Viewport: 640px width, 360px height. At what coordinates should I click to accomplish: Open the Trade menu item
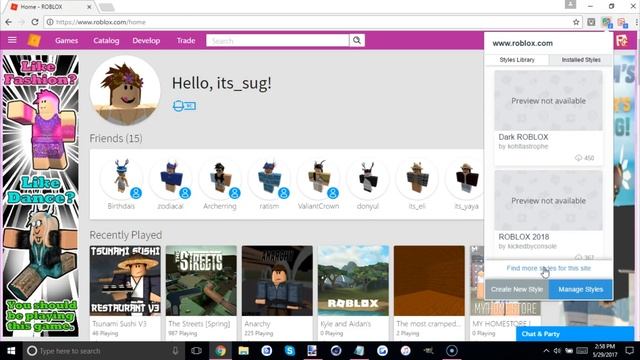(186, 40)
